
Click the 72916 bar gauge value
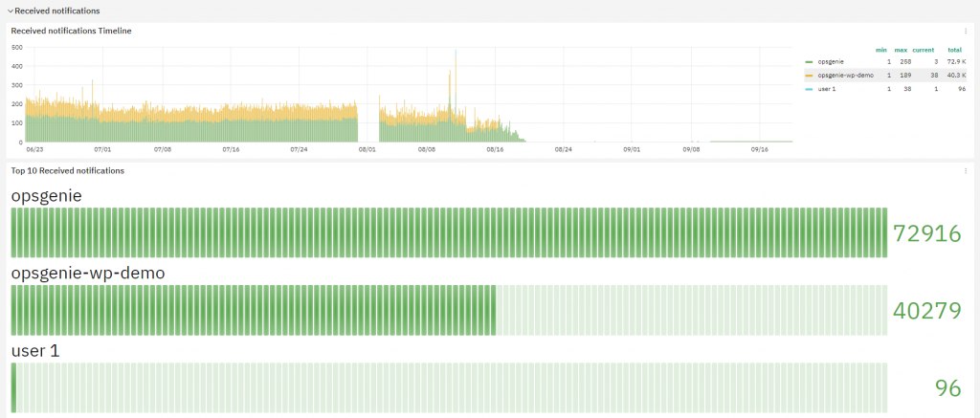[926, 233]
